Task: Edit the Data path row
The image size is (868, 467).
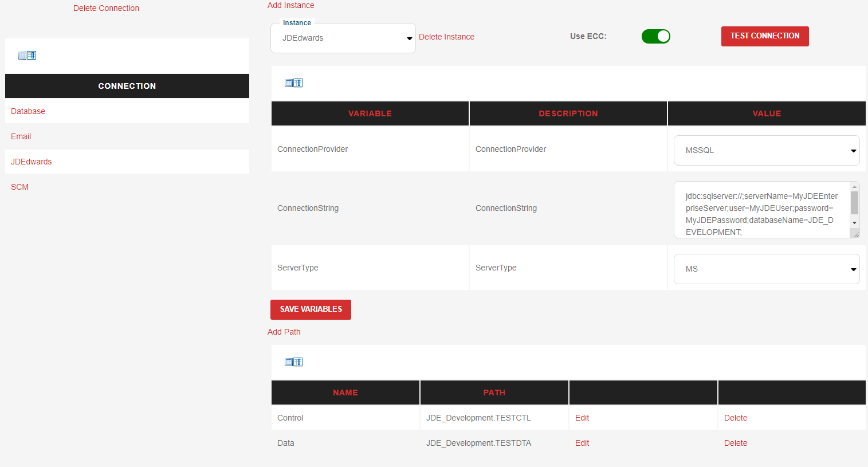Action: click(582, 443)
